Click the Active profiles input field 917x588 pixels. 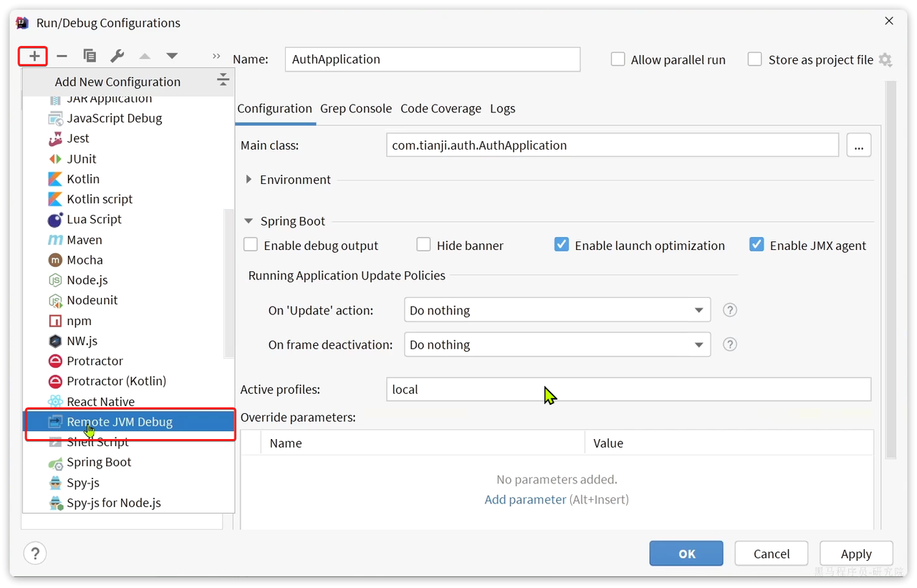[629, 390]
